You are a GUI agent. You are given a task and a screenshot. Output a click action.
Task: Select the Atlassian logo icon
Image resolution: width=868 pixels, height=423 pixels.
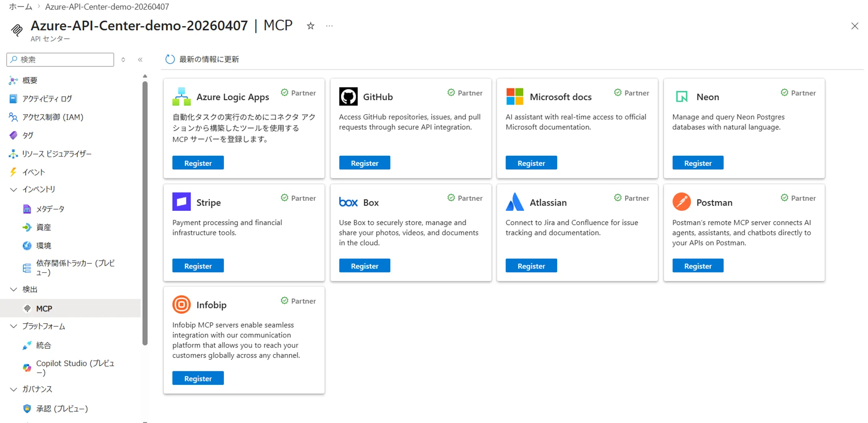click(x=515, y=202)
